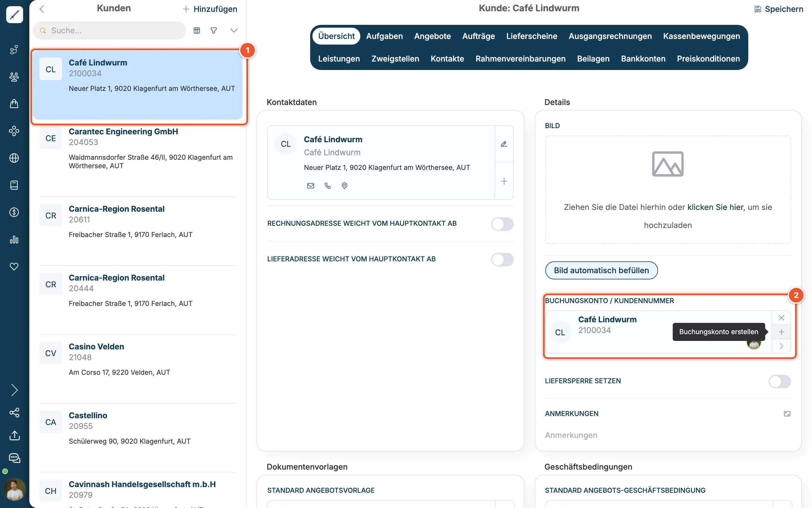Open the Ausgangsrechnungen tab
The width and height of the screenshot is (812, 508).
point(610,36)
